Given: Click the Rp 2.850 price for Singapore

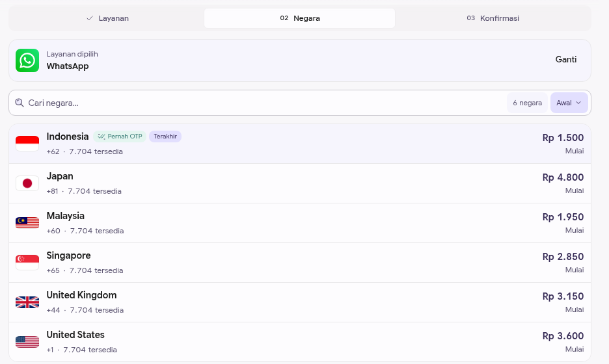Looking at the screenshot, I should 563,257.
